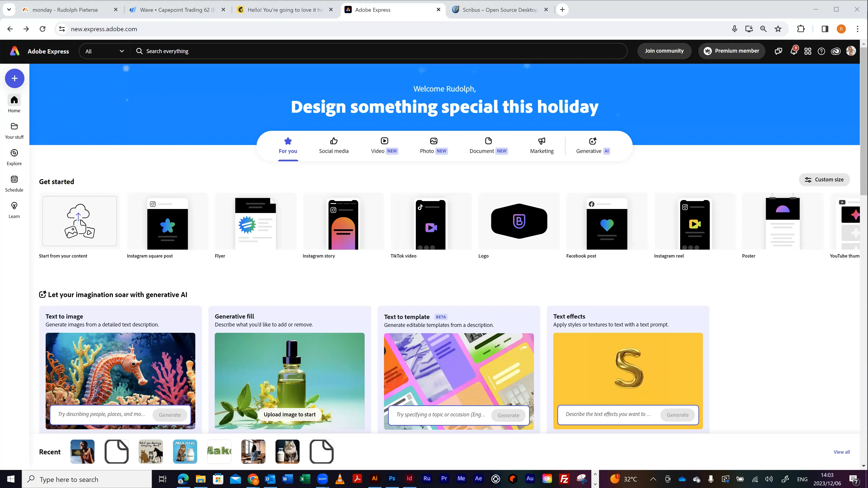Open Learn in the left sidebar
Viewport: 868px width, 488px height.
14,210
